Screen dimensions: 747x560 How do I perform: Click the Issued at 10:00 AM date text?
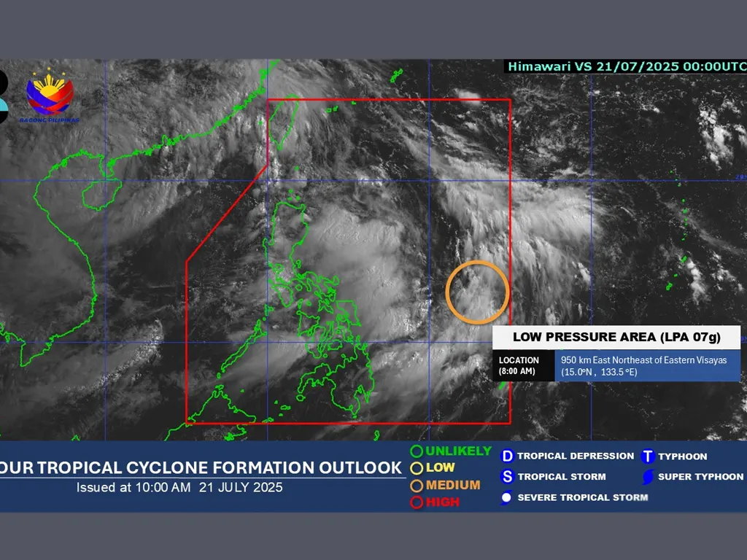point(179,487)
